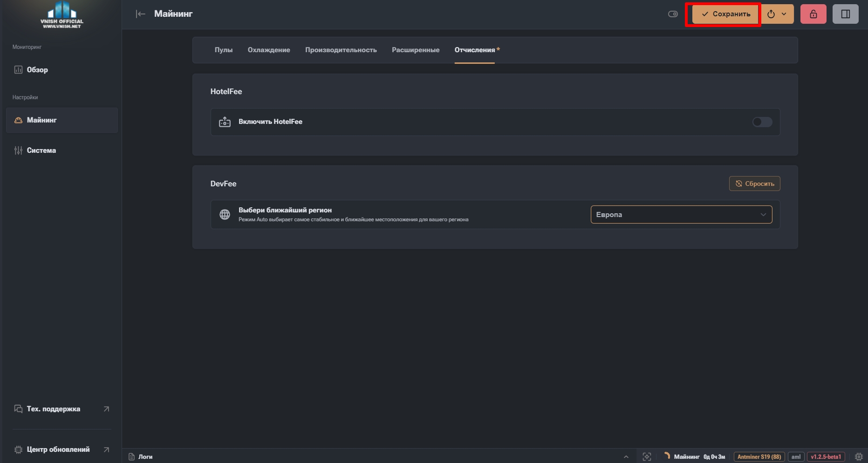
Task: Click external arrow next to Тех. поддержка
Action: [106, 409]
